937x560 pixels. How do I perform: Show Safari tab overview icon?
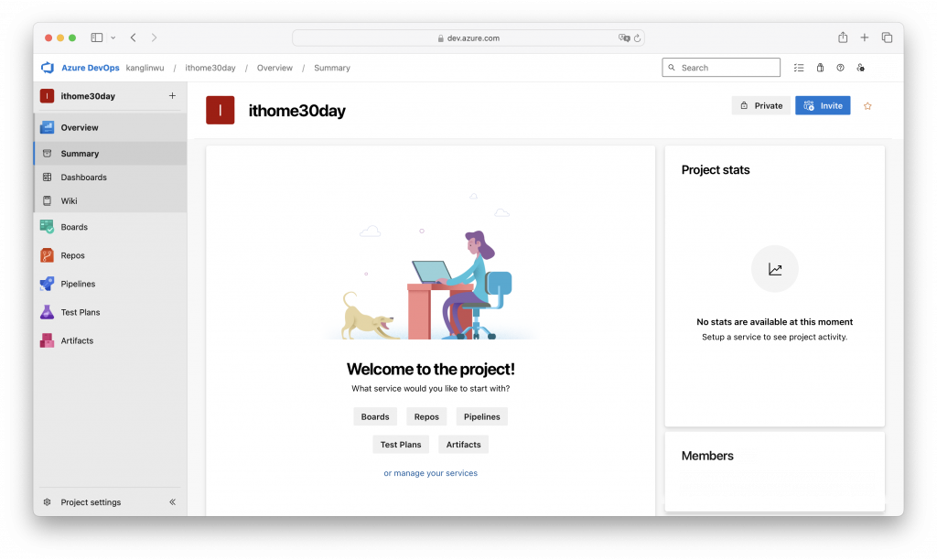click(x=887, y=38)
